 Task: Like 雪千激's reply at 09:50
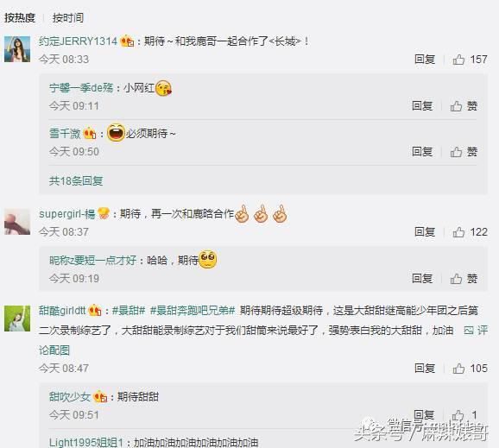click(464, 152)
